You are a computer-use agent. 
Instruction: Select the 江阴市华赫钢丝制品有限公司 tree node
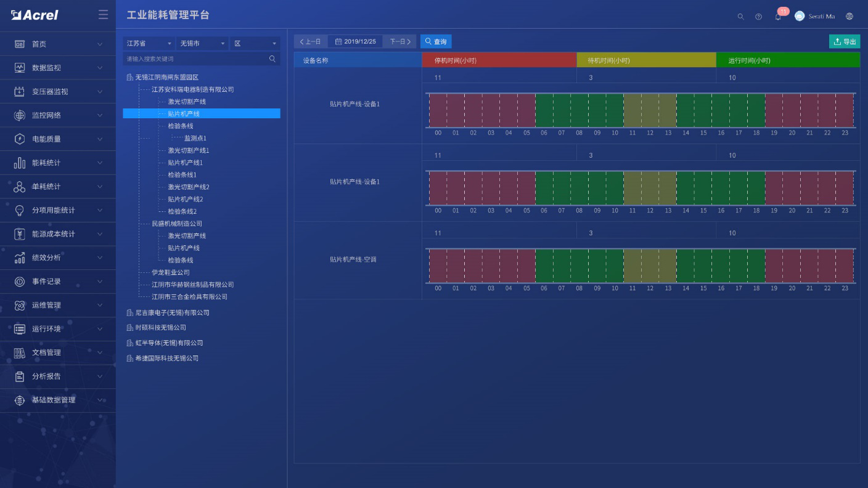click(193, 285)
